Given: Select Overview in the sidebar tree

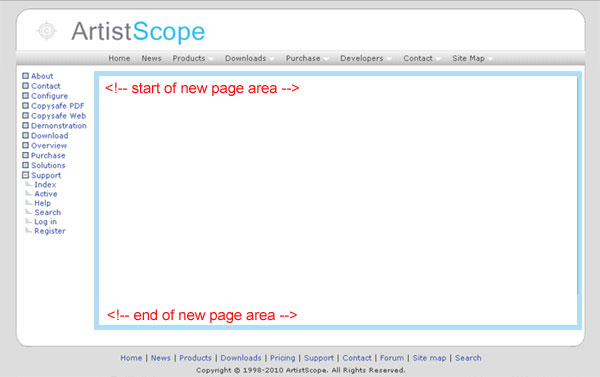Looking at the screenshot, I should (x=49, y=145).
